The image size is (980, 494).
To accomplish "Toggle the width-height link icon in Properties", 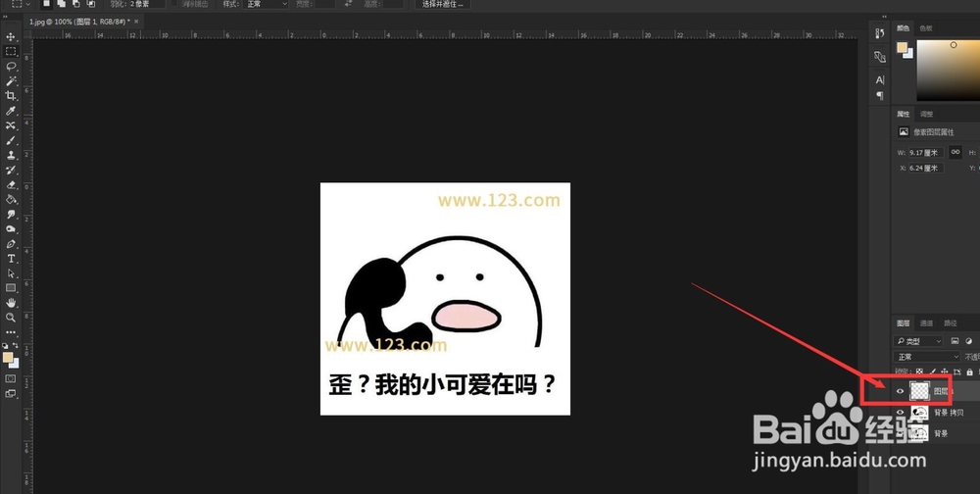I will pyautogui.click(x=955, y=152).
